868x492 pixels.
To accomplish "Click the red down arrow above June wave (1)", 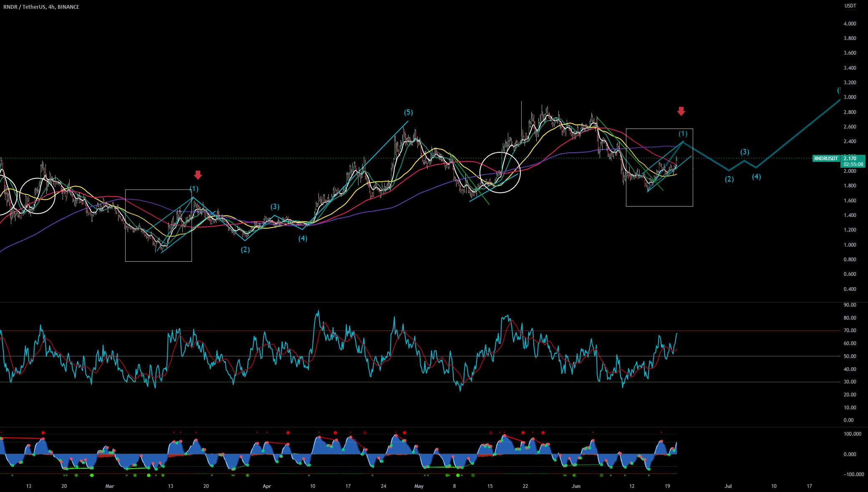I will tap(681, 111).
